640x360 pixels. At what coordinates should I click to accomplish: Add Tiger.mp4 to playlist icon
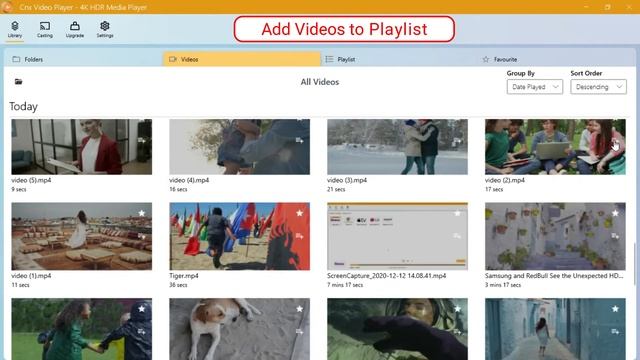299,236
